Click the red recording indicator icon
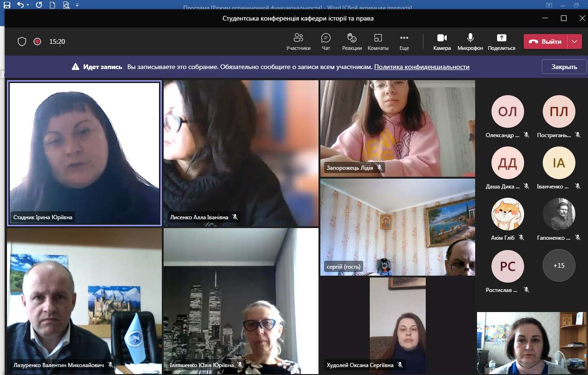This screenshot has height=375, width=588. [x=37, y=42]
